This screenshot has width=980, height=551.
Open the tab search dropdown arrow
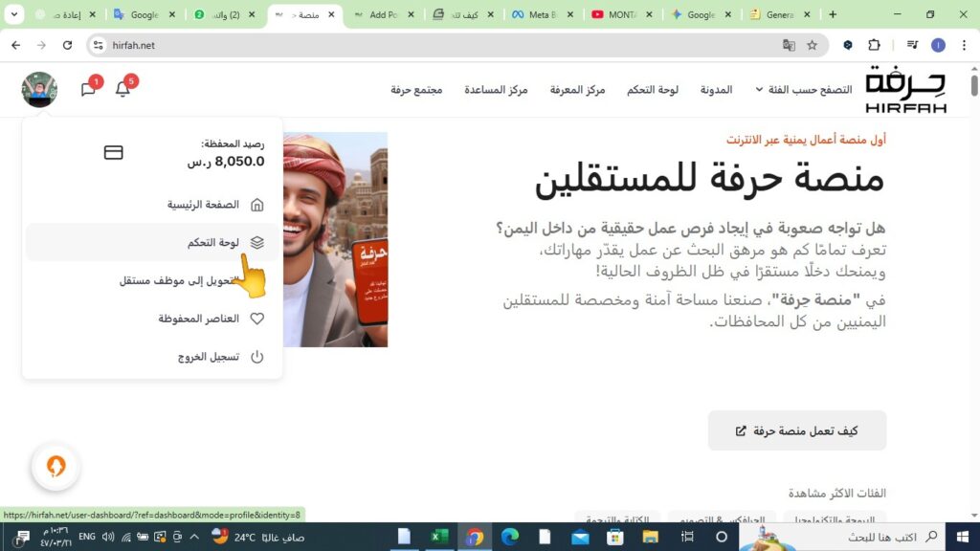click(x=14, y=14)
